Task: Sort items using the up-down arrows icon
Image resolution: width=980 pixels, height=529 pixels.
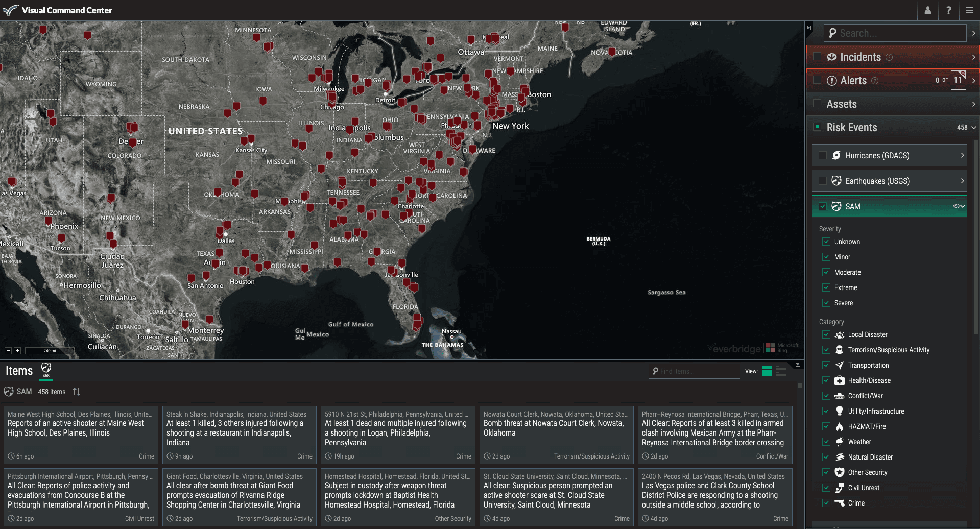Action: pos(77,392)
